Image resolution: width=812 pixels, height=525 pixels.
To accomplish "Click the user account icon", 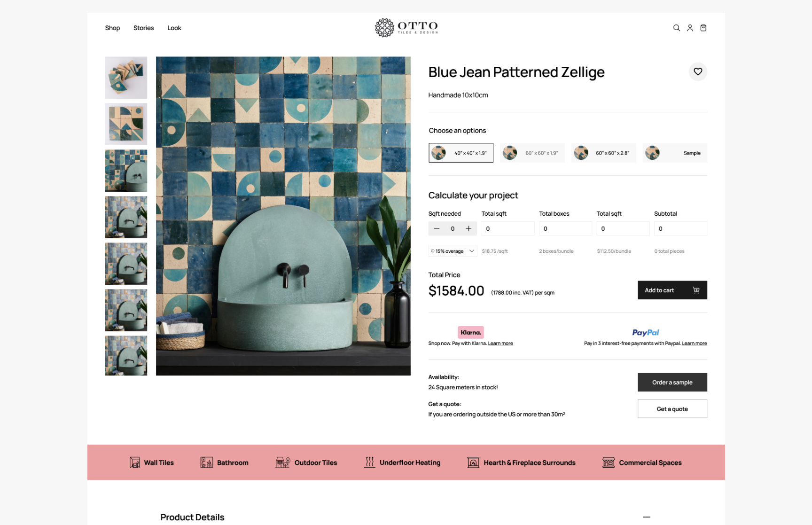I will [x=690, y=28].
